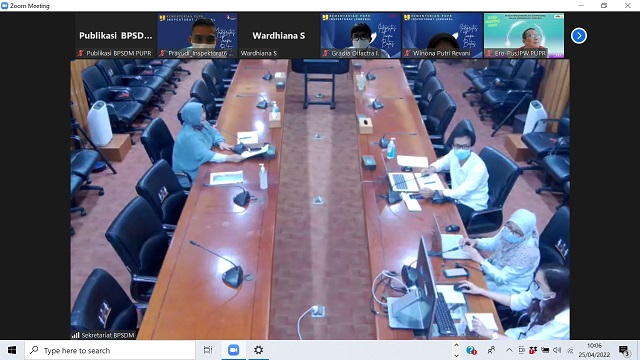
Task: Click the taskbar toolbar scroll-up arrow
Action: 456,345
